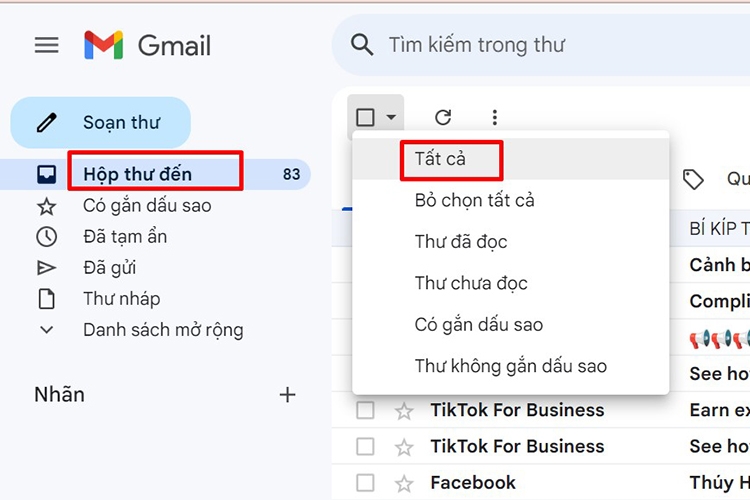Image resolution: width=750 pixels, height=500 pixels.
Task: Open the Facebook email
Action: (541, 482)
